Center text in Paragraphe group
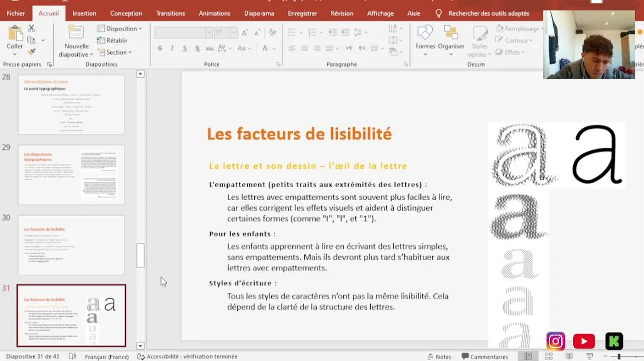 tap(304, 49)
